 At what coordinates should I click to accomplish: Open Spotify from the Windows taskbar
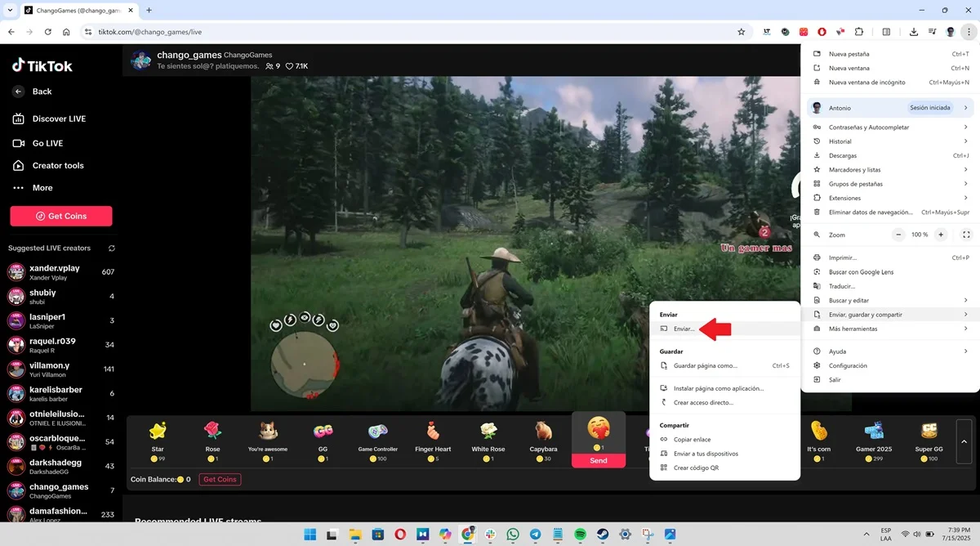580,535
